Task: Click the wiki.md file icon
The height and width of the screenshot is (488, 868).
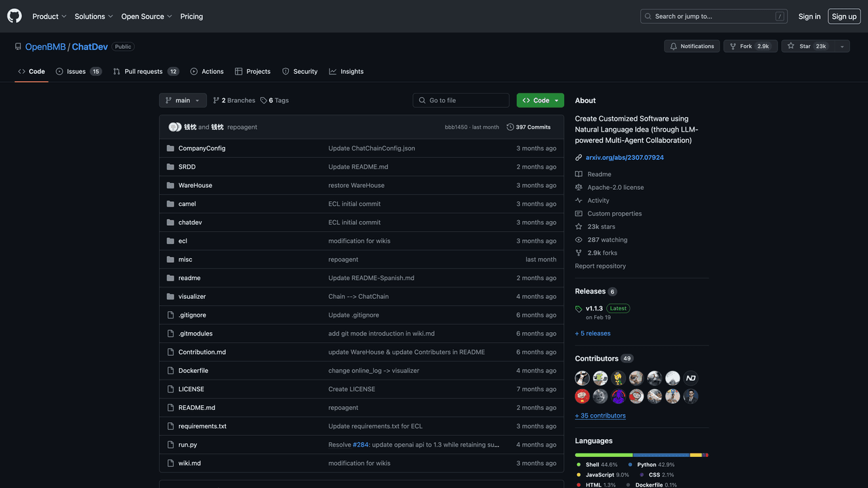Action: click(171, 464)
